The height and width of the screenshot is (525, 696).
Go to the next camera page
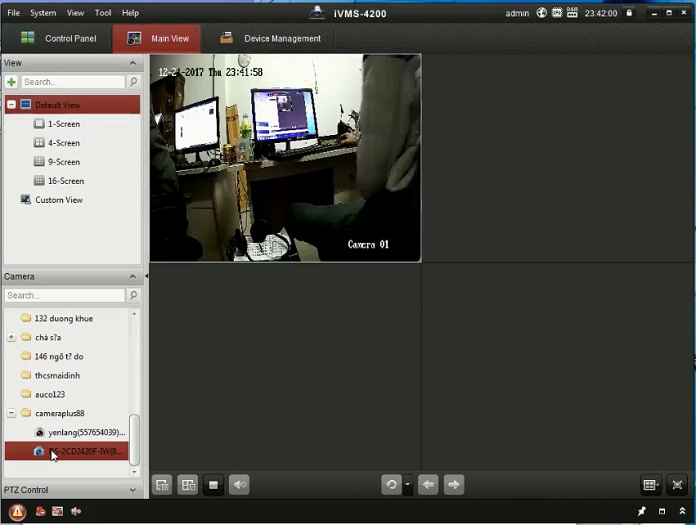tap(454, 485)
